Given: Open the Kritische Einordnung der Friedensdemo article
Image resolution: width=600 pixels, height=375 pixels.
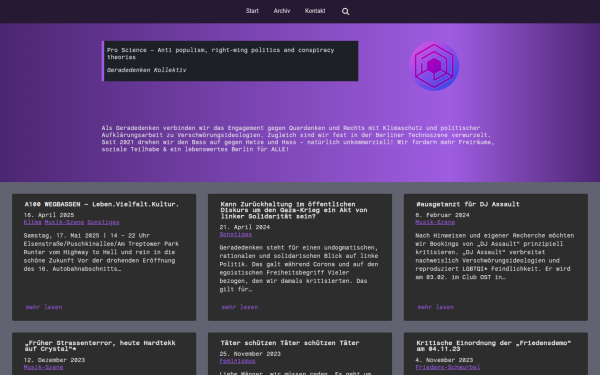Looking at the screenshot, I should pyautogui.click(x=494, y=346).
